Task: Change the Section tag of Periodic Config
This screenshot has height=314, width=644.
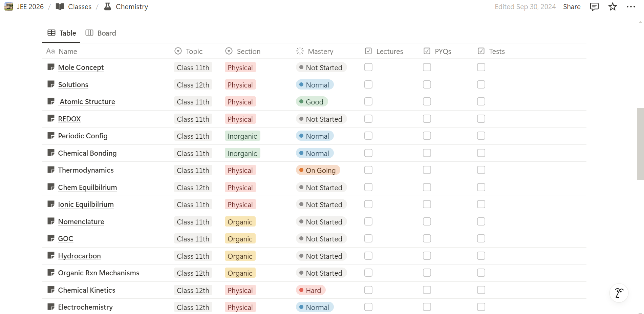Action: 242,136
